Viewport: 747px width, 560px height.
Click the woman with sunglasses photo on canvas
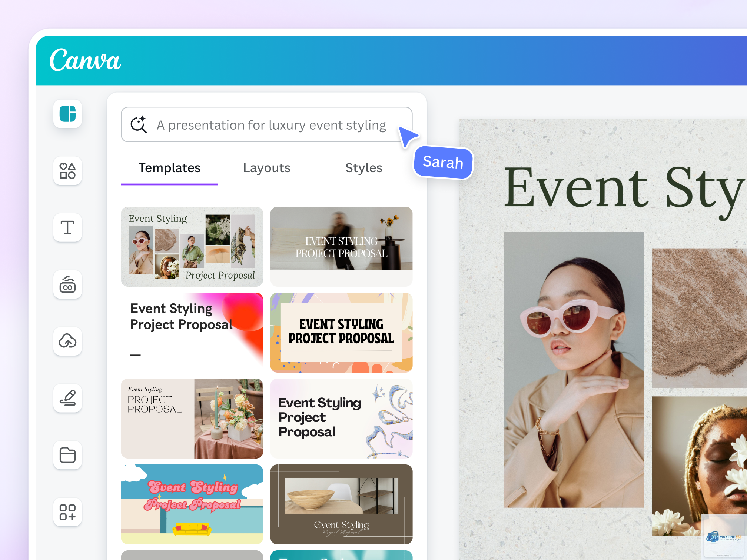click(x=574, y=370)
